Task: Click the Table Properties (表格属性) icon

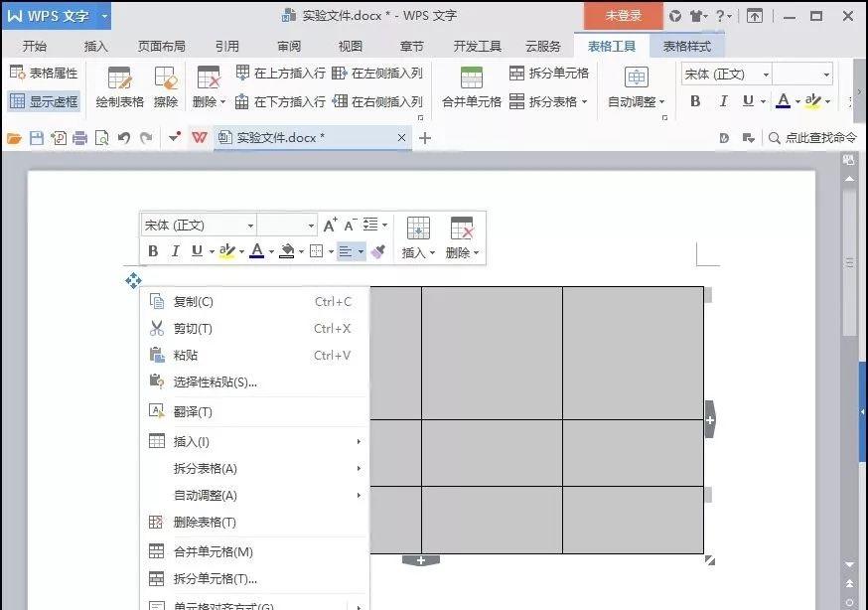Action: [44, 73]
